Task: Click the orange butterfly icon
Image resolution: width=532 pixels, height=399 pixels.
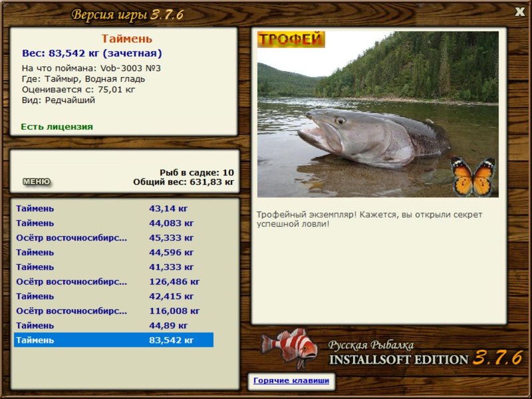Action: tap(473, 176)
